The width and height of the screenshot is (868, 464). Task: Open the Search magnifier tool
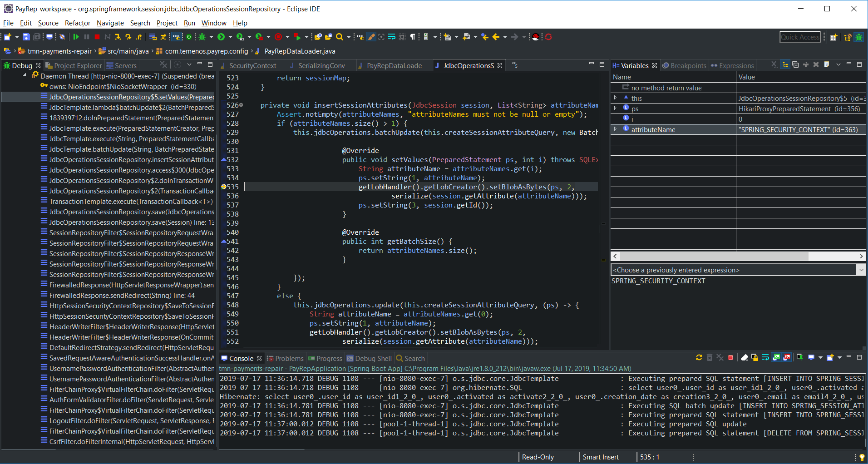(340, 37)
